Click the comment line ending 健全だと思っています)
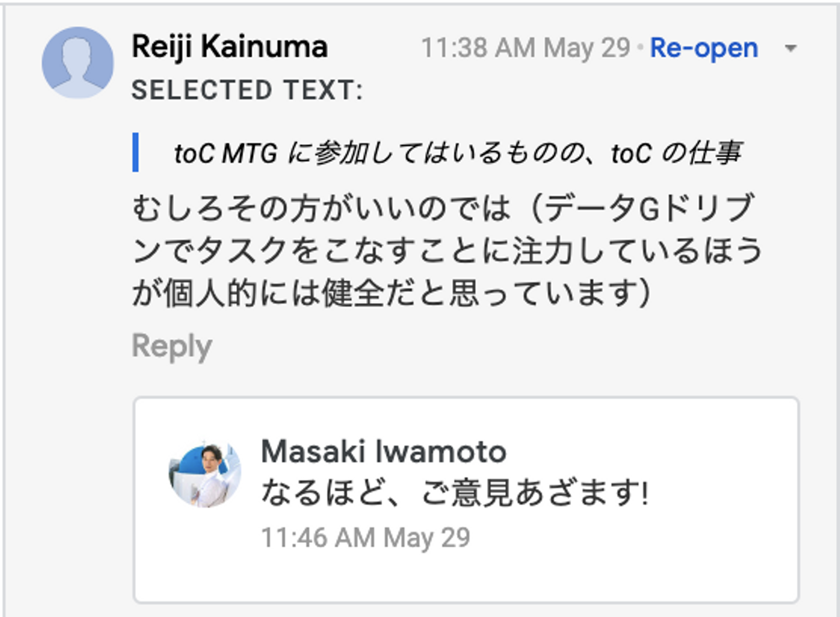 (391, 292)
